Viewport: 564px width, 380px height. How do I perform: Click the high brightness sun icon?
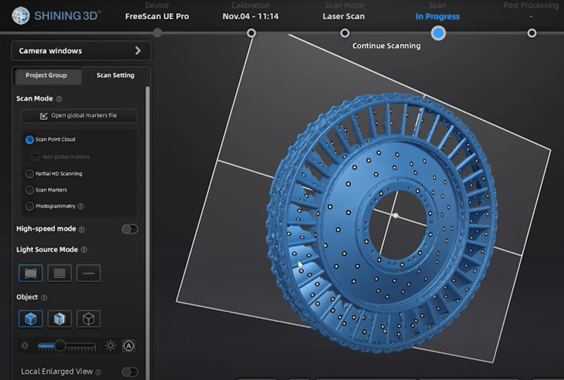[110, 346]
